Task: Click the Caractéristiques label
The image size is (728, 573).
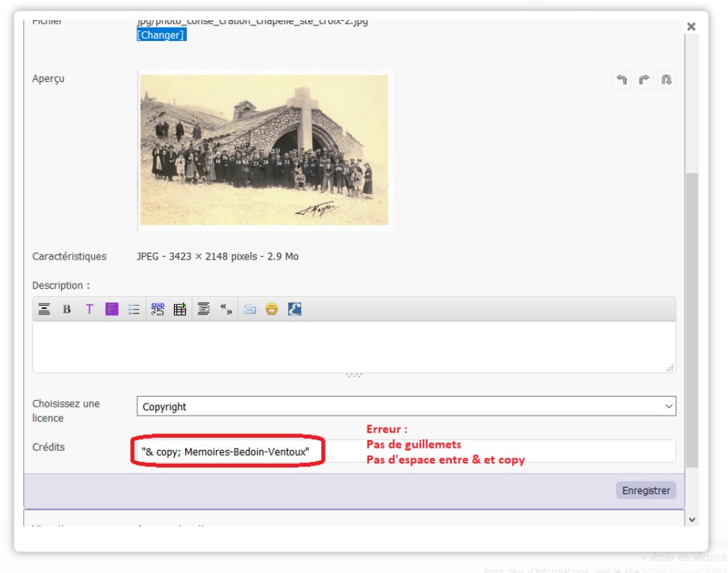Action: [69, 256]
